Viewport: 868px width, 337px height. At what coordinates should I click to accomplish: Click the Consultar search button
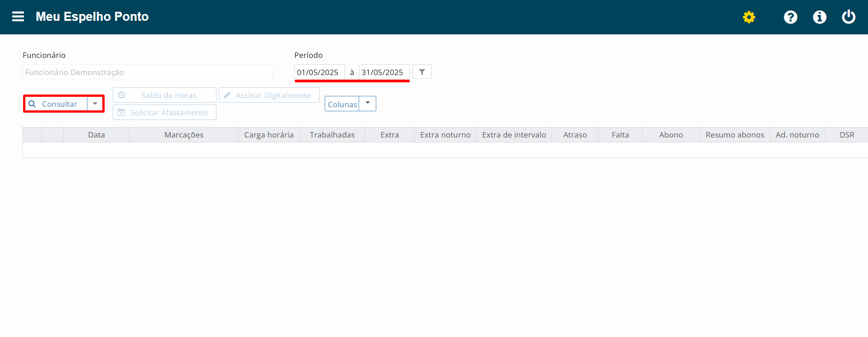56,104
